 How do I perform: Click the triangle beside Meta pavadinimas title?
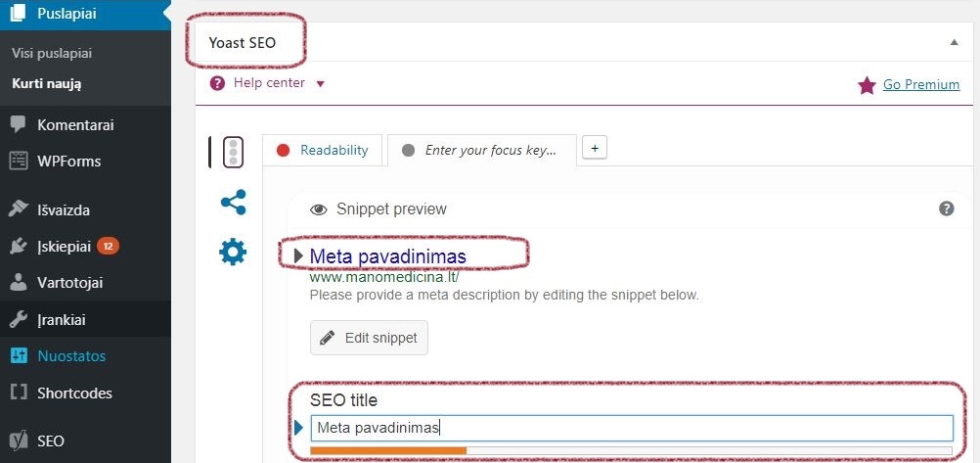pos(298,255)
